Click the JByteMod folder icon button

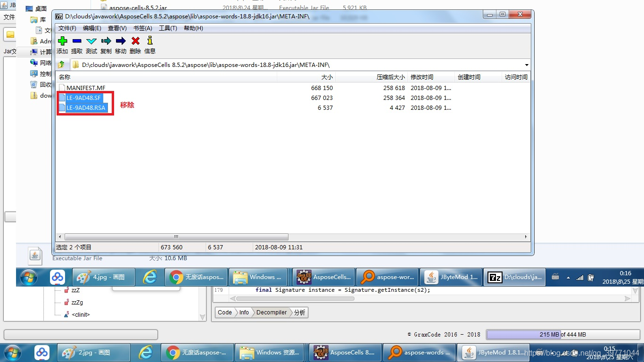coord(10,34)
